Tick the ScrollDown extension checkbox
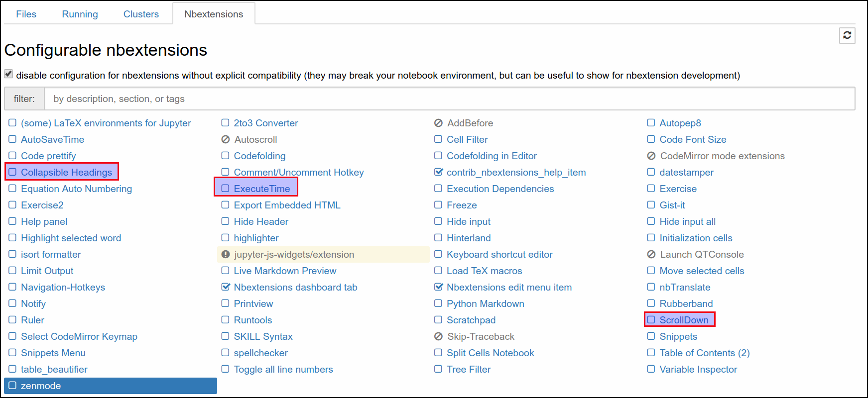 tap(651, 320)
